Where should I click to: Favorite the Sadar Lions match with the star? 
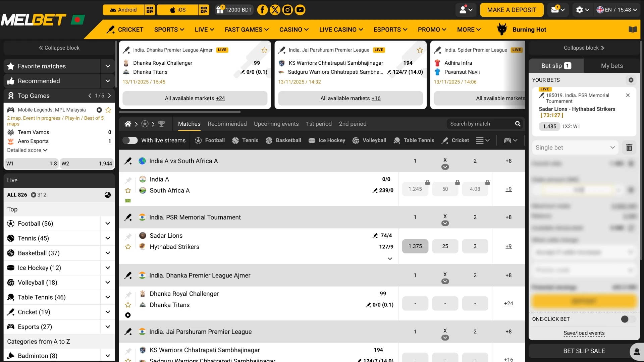128,247
